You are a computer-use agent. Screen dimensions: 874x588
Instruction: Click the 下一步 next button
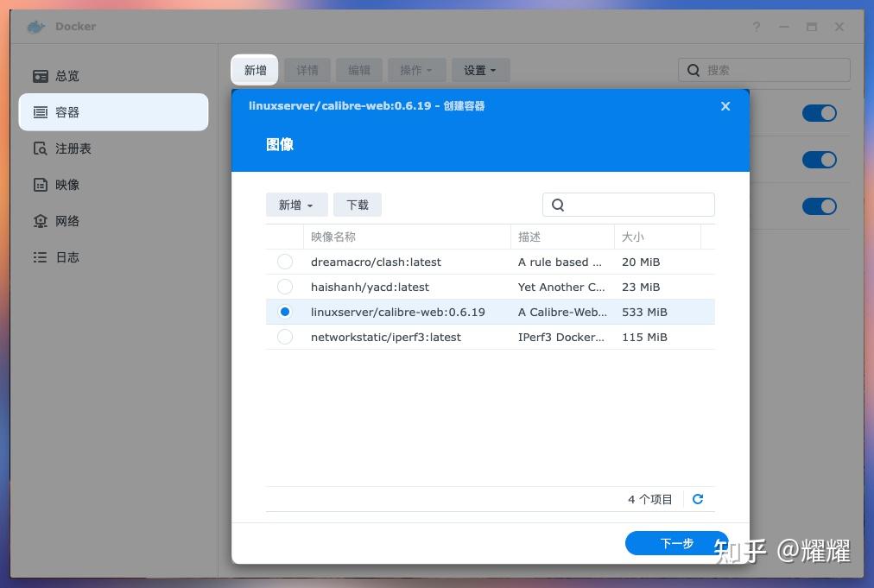point(676,543)
